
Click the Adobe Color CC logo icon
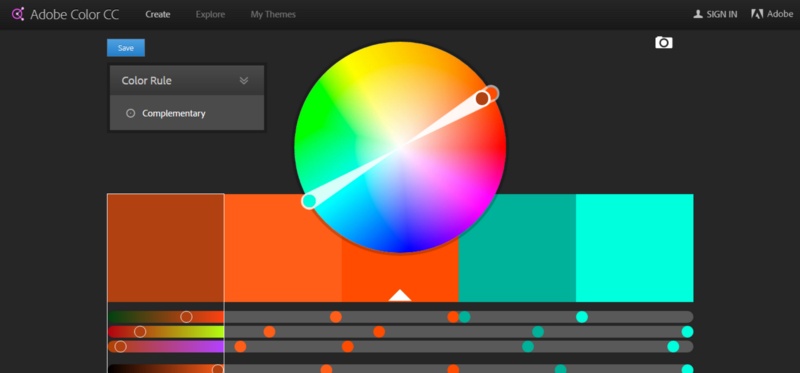click(18, 14)
